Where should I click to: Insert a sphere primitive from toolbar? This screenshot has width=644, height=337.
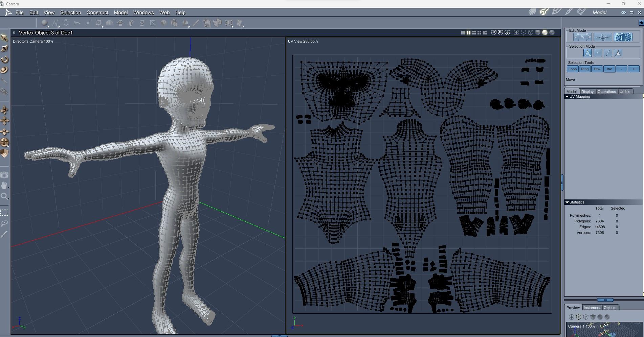pyautogui.click(x=44, y=23)
